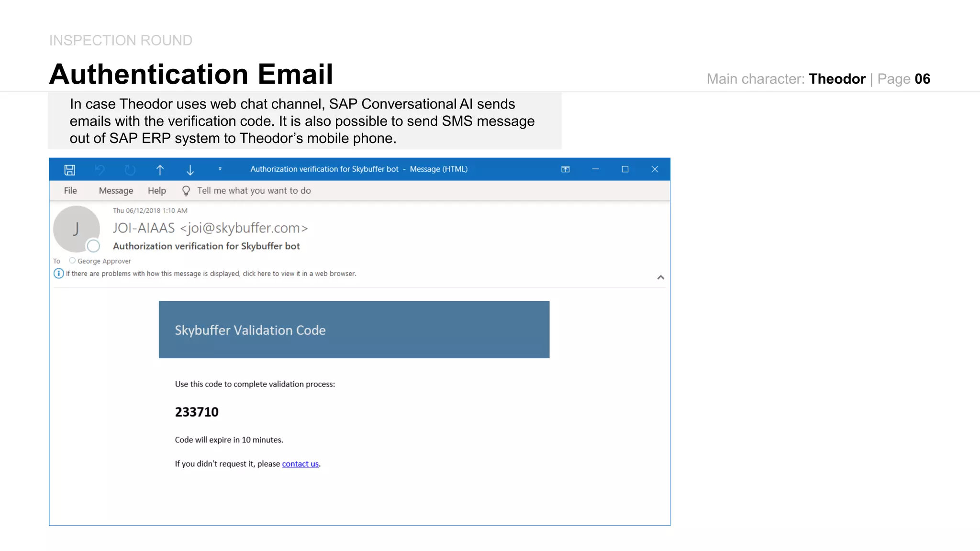The image size is (980, 551).
Task: Open the ribbon display options icon
Action: 566,169
